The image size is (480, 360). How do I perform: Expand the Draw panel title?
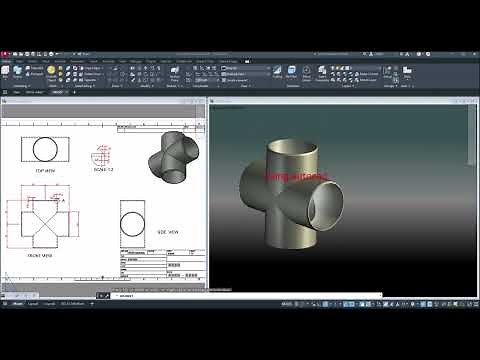(x=116, y=86)
